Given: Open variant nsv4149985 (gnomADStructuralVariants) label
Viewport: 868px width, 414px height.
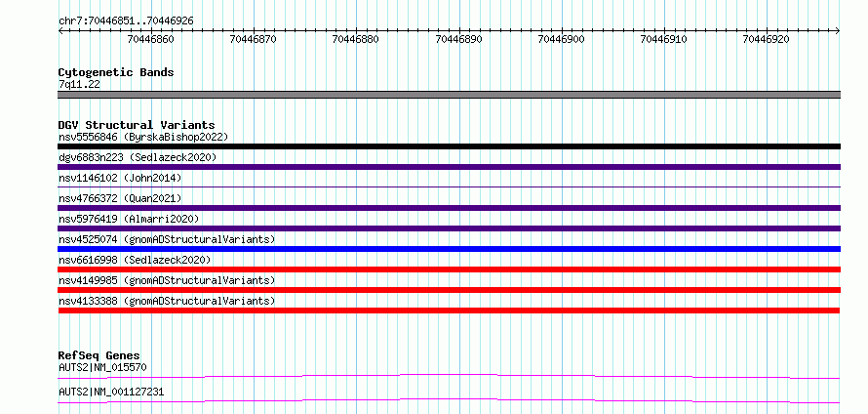Looking at the screenshot, I should click(x=167, y=280).
